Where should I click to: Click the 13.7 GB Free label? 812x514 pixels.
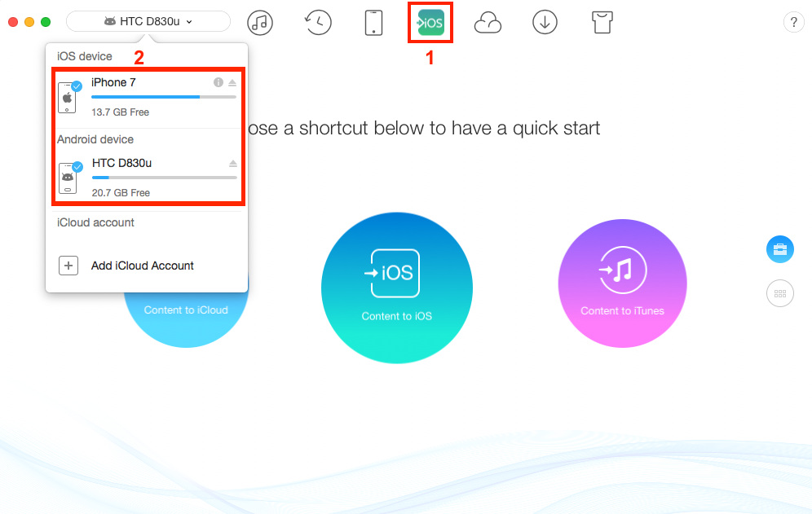120,112
